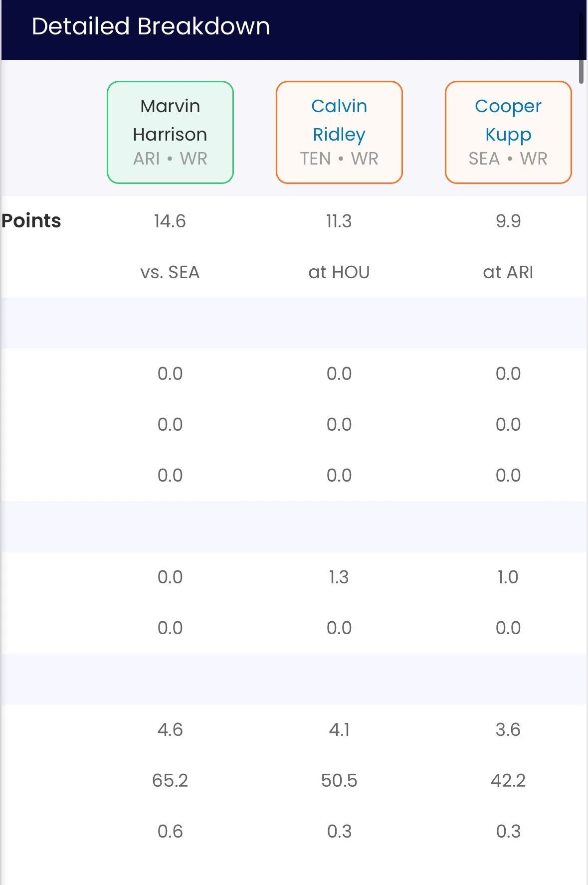Click the 50.5 stat for Ridley
The height and width of the screenshot is (885, 588).
point(339,780)
